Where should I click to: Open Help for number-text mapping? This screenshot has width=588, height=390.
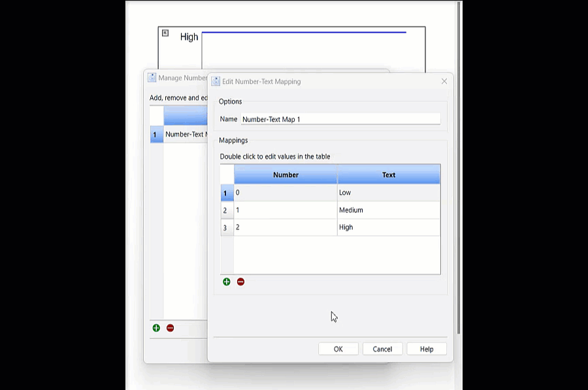tap(427, 349)
